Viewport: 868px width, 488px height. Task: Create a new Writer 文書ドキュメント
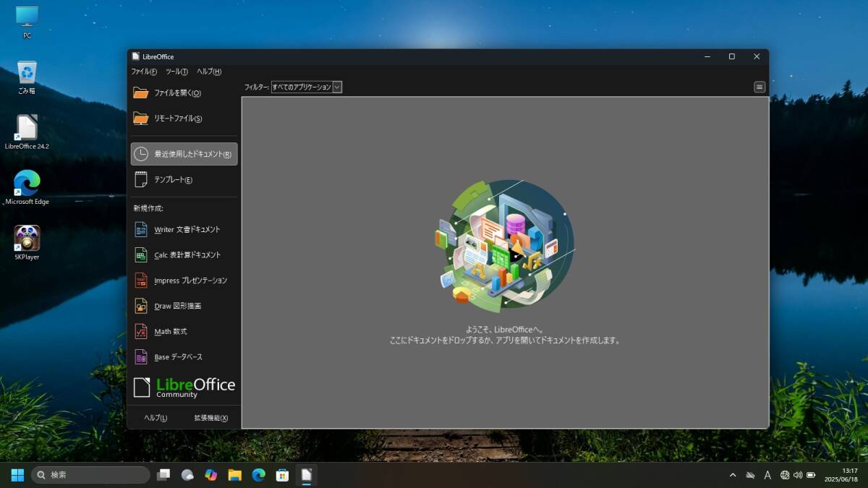(184, 230)
